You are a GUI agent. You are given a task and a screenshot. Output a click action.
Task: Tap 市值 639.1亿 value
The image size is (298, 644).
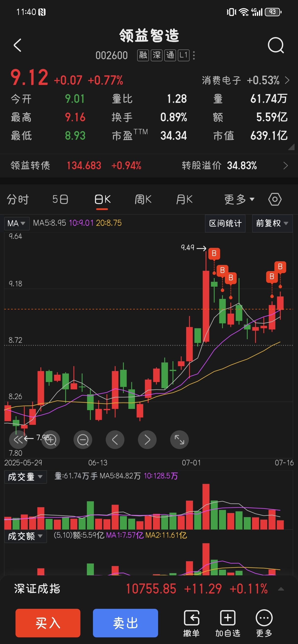(x=269, y=135)
